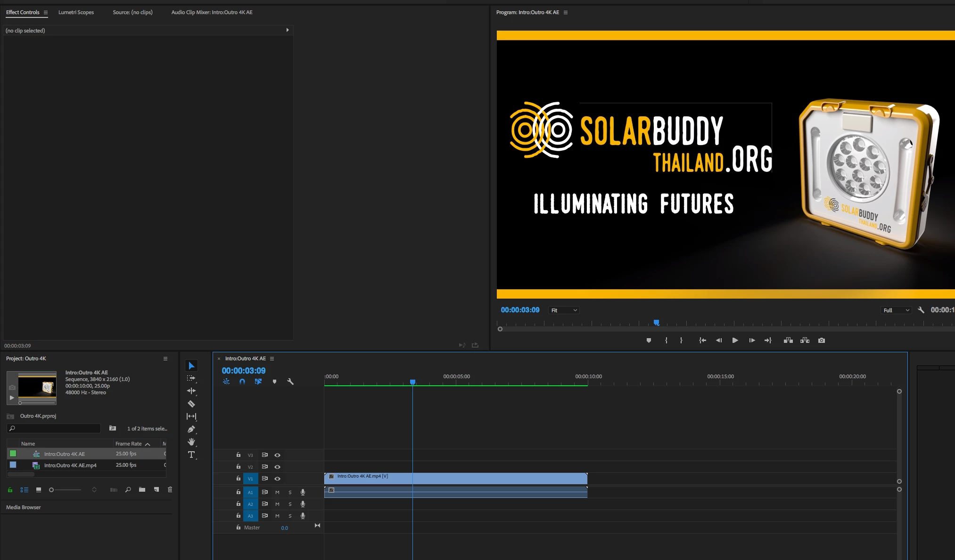This screenshot has width=955, height=560.
Task: Expand the no clip selected arrow
Action: click(288, 30)
